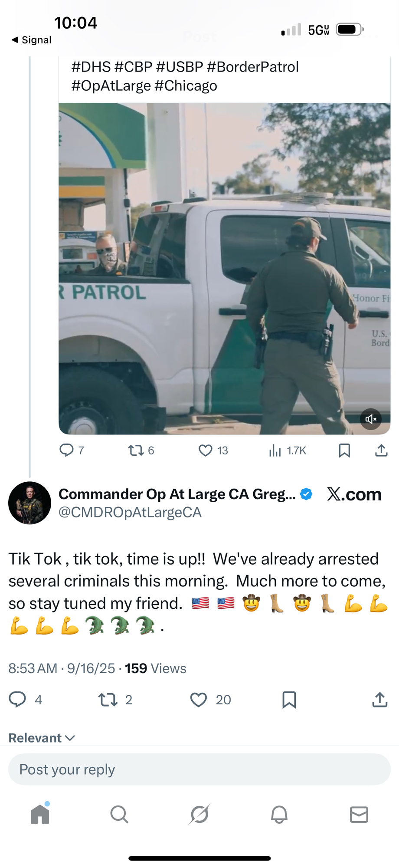Viewport: 399px width, 868px height.
Task: Bookmark the main Tik Tok post
Action: 289,700
